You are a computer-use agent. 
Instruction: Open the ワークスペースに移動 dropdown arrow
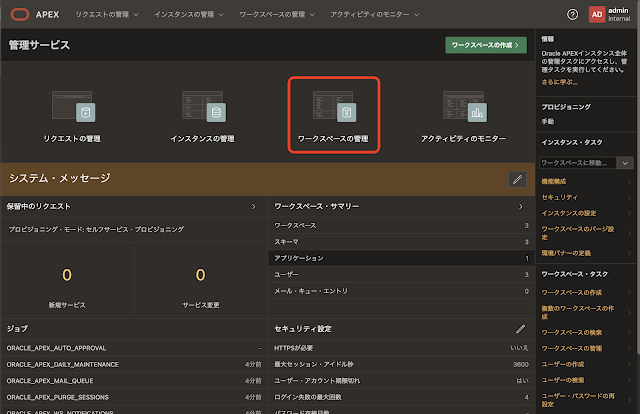[x=625, y=163]
